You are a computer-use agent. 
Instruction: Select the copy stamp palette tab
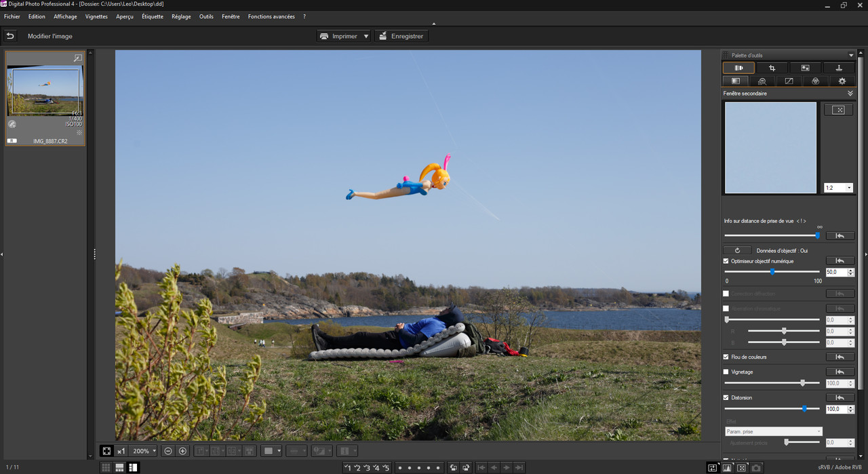point(839,68)
